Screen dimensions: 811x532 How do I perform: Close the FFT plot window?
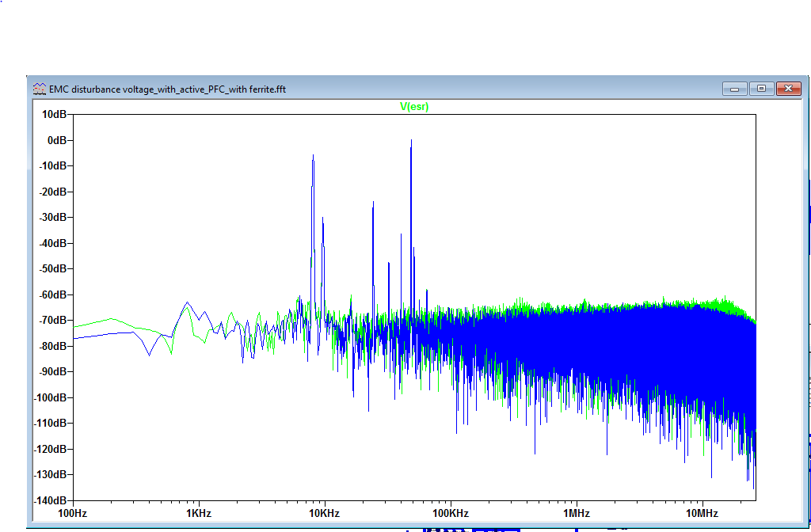tap(788, 89)
